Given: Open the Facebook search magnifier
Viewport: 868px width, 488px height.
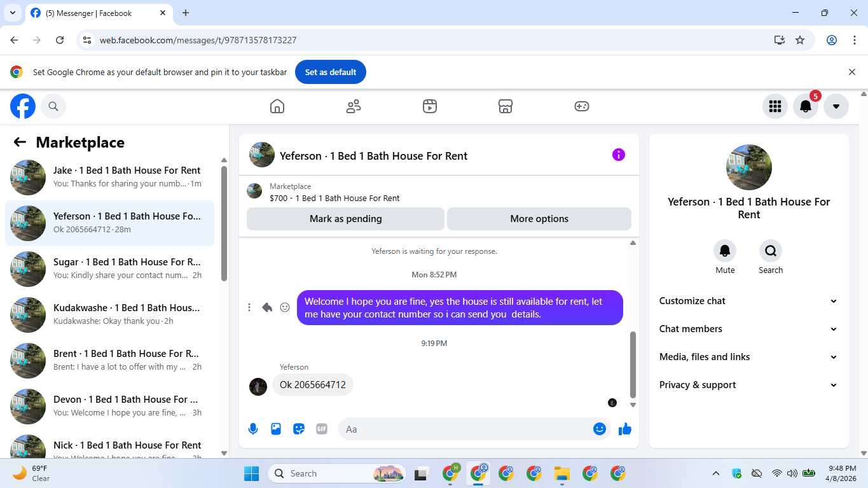Looking at the screenshot, I should [53, 106].
